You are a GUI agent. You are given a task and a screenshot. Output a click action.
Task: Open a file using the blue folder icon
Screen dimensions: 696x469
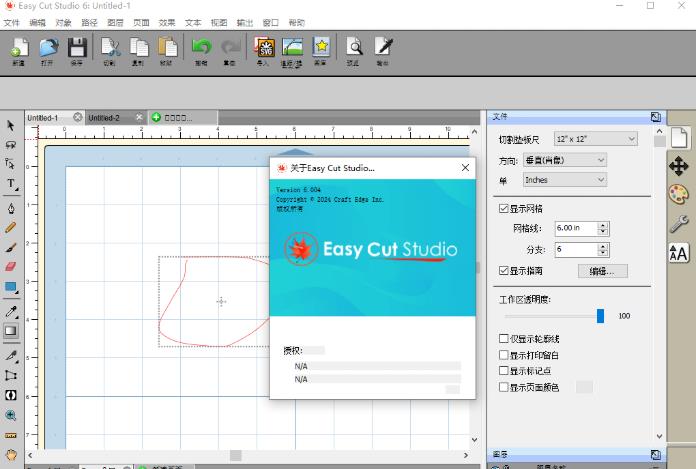tap(48, 51)
